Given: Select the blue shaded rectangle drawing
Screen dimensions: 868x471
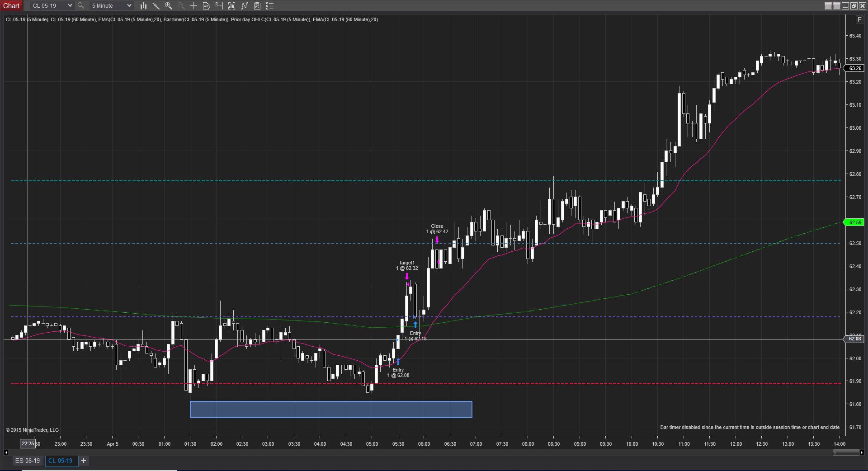Looking at the screenshot, I should [331, 410].
